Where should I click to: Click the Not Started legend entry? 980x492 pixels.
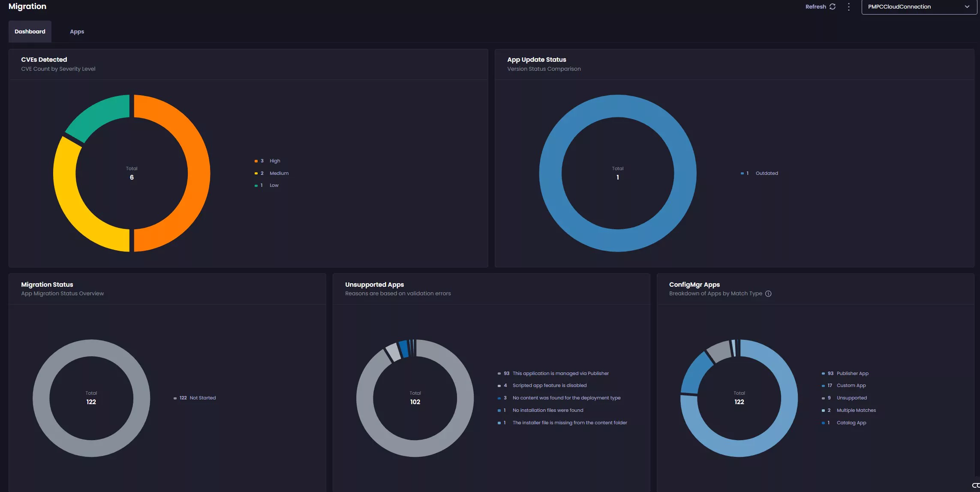(x=202, y=398)
